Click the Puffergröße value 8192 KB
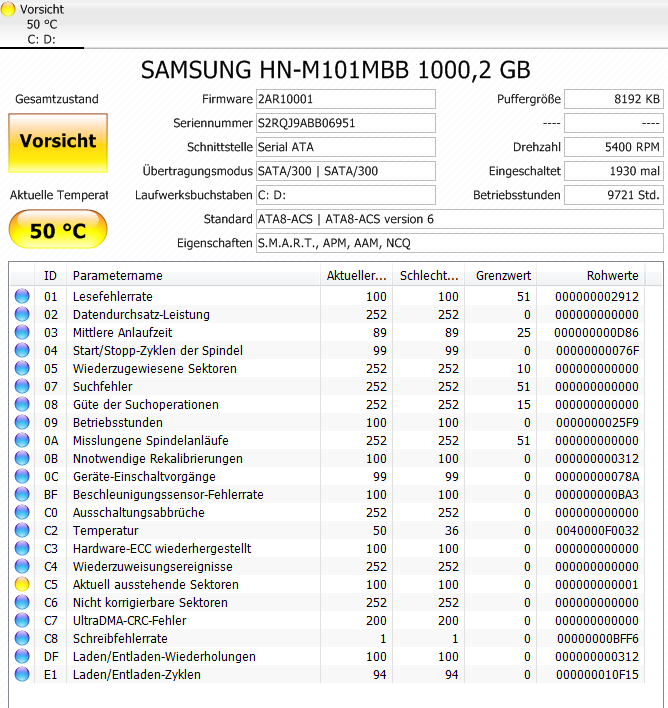 [614, 99]
